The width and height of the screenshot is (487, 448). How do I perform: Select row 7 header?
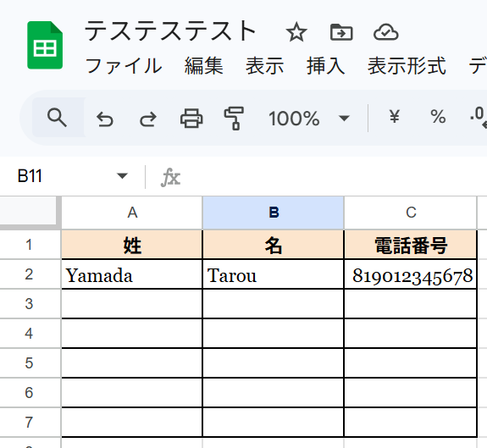pyautogui.click(x=30, y=422)
